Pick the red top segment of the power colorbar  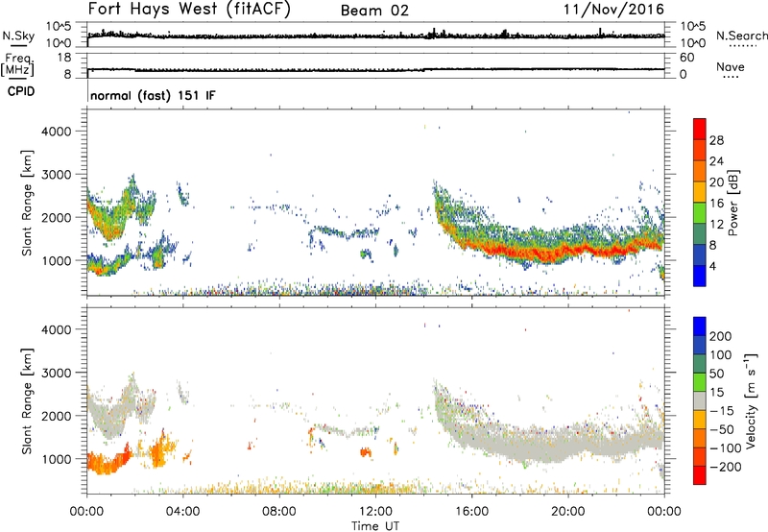pyautogui.click(x=700, y=129)
